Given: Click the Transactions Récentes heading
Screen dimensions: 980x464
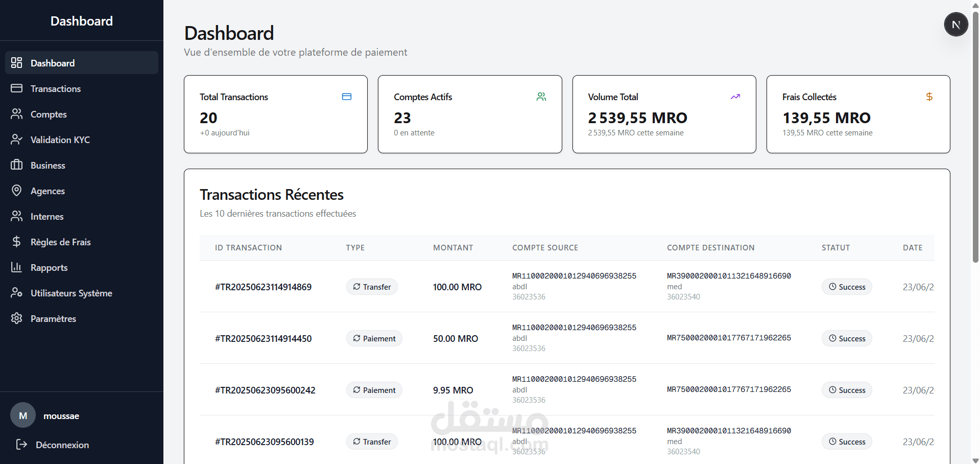Looking at the screenshot, I should (x=271, y=194).
